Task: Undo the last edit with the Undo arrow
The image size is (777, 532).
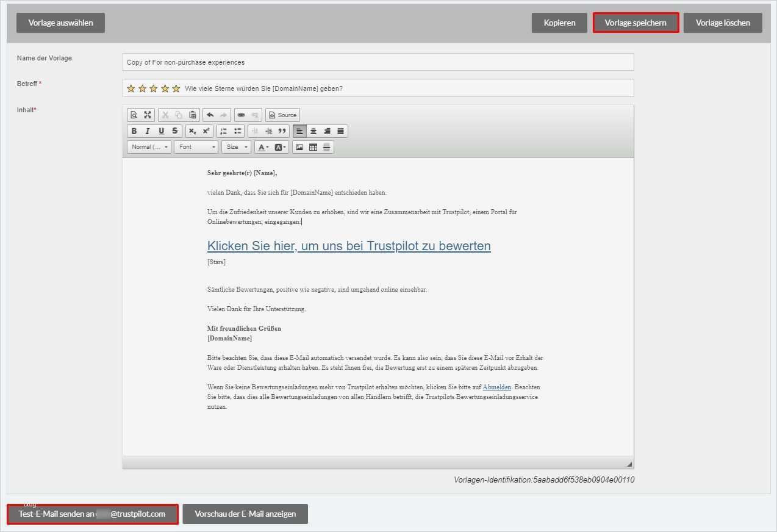Action: [210, 115]
